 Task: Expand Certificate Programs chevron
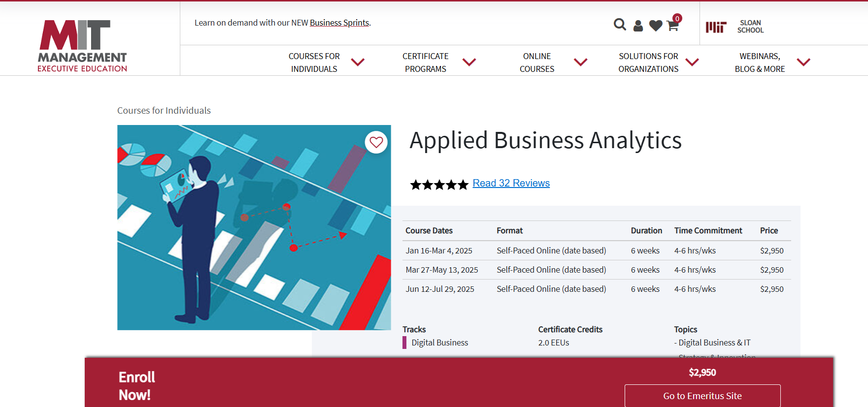pos(469,62)
